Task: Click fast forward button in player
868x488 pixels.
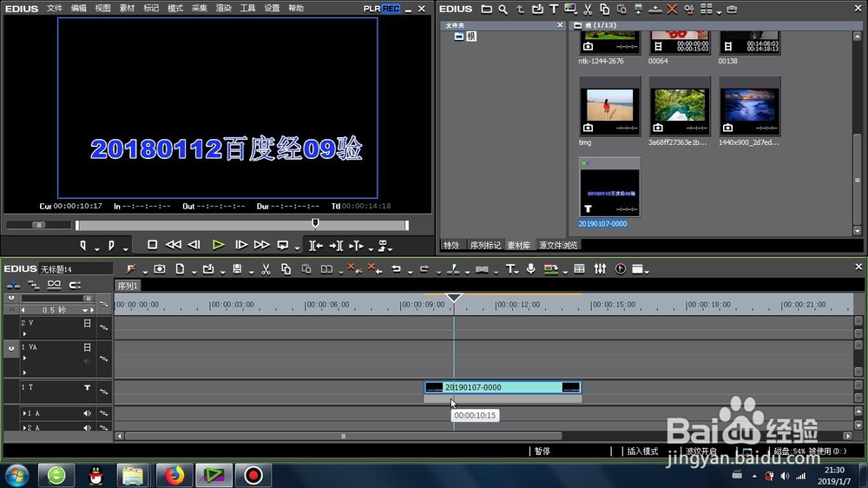Action: point(261,245)
